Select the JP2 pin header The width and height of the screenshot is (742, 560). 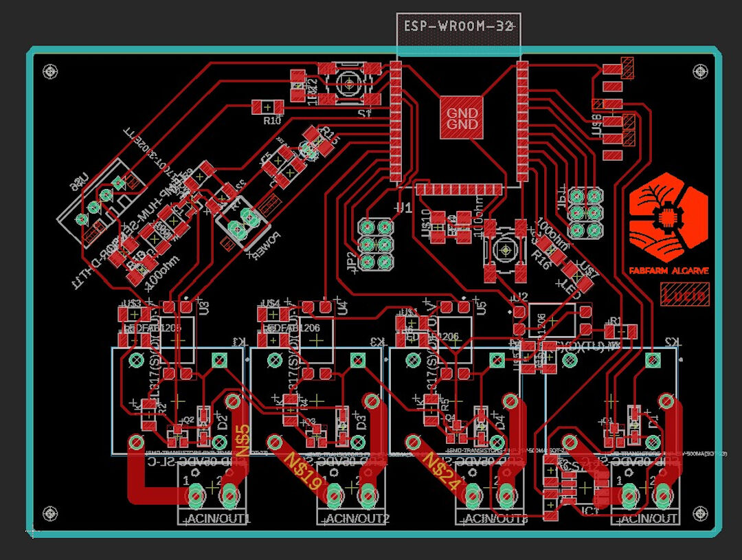[376, 244]
